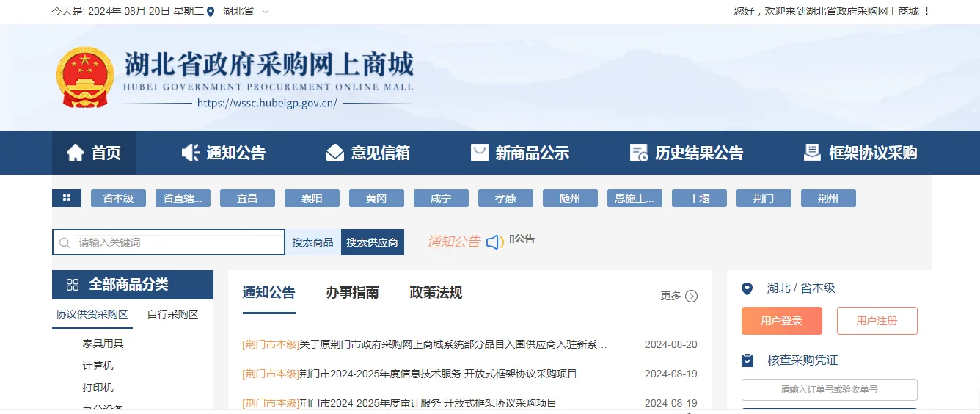Click the home icon in 首页

click(x=76, y=153)
